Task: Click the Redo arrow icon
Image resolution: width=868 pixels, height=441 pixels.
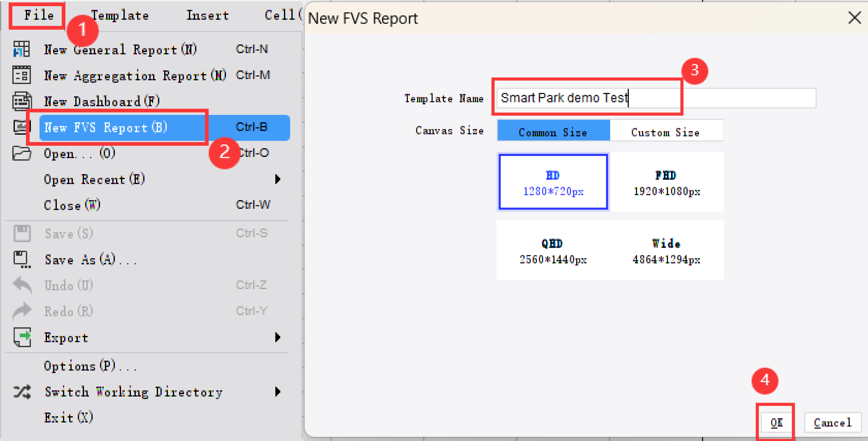Action: [x=21, y=310]
